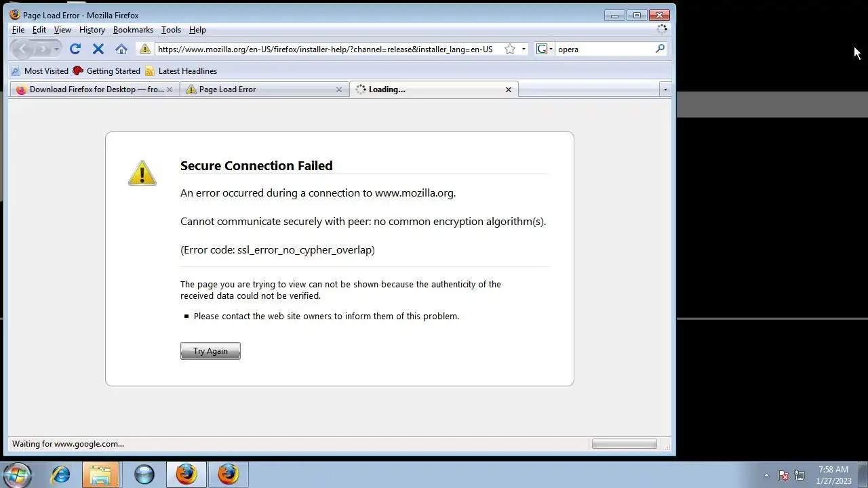The width and height of the screenshot is (868, 488).
Task: Open the recent pages history dropdown arrow
Action: pyautogui.click(x=56, y=49)
